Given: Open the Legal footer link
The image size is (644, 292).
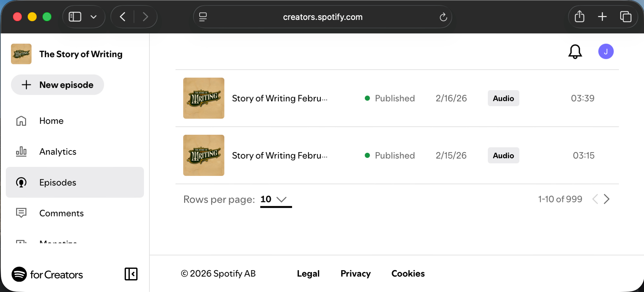Looking at the screenshot, I should pyautogui.click(x=308, y=274).
